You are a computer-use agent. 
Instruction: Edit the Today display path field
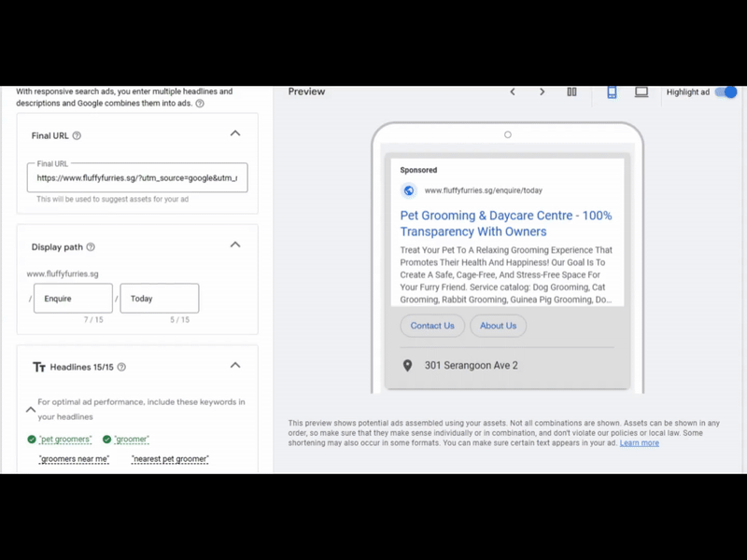click(x=160, y=299)
